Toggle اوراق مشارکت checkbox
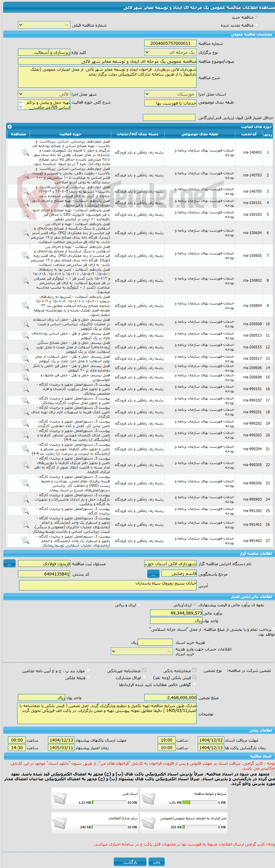Viewport: 275px width, 868px height. [x=144, y=677]
